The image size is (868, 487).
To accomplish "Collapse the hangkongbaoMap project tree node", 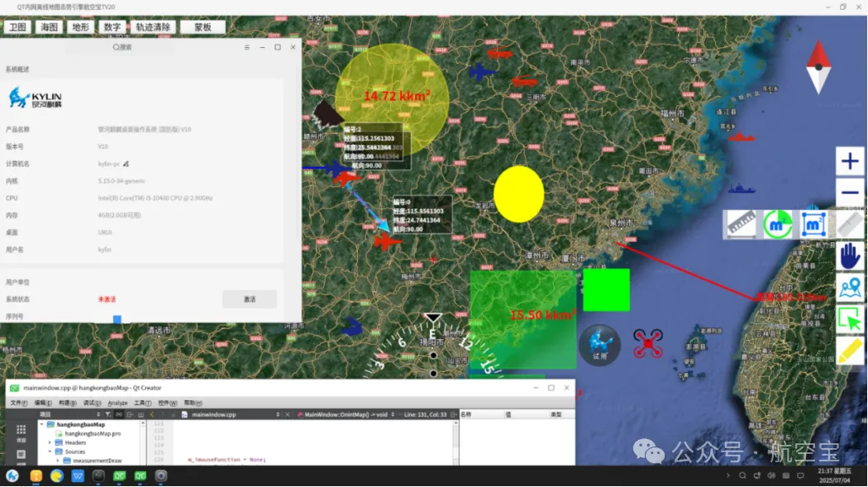I will point(42,424).
